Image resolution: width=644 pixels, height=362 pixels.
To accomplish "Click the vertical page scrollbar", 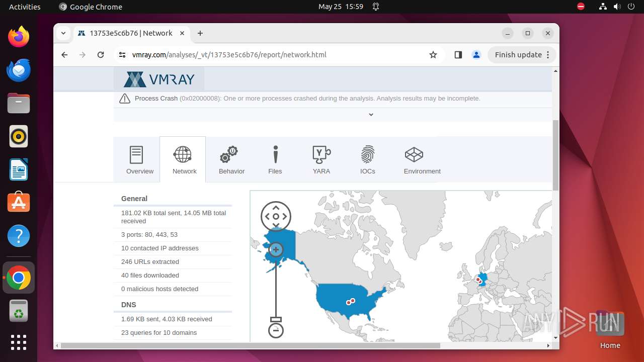I will (555, 156).
